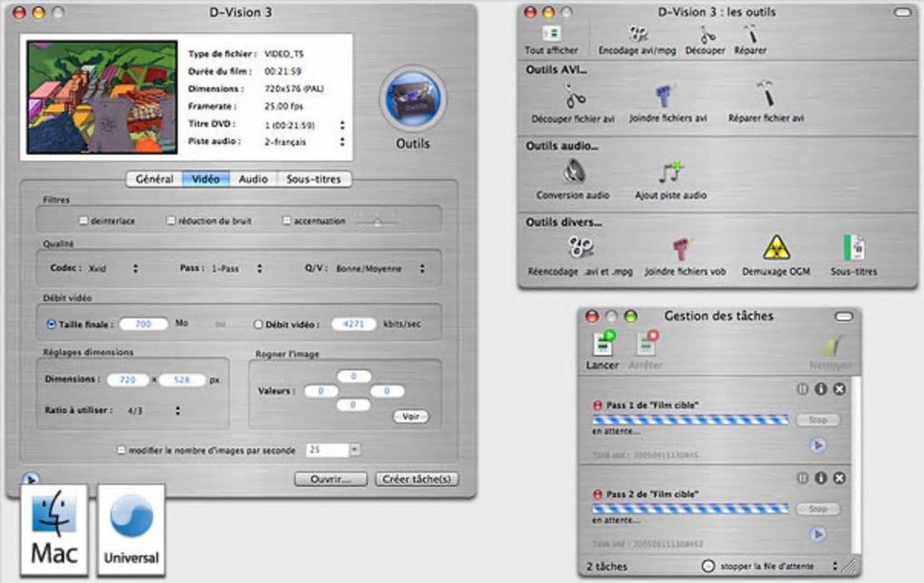Open Demuxage OGM tool
The image size is (924, 583).
(x=776, y=255)
